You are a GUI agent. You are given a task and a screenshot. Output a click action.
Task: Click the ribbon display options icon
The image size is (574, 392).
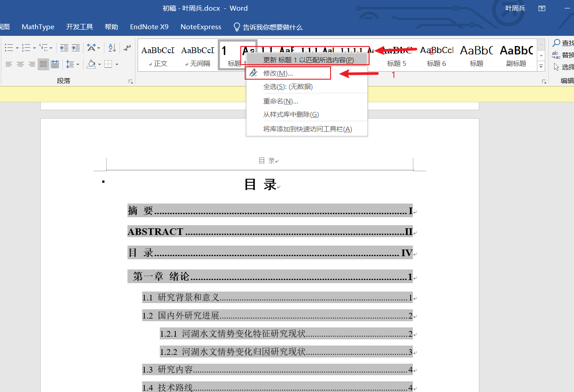(x=542, y=8)
